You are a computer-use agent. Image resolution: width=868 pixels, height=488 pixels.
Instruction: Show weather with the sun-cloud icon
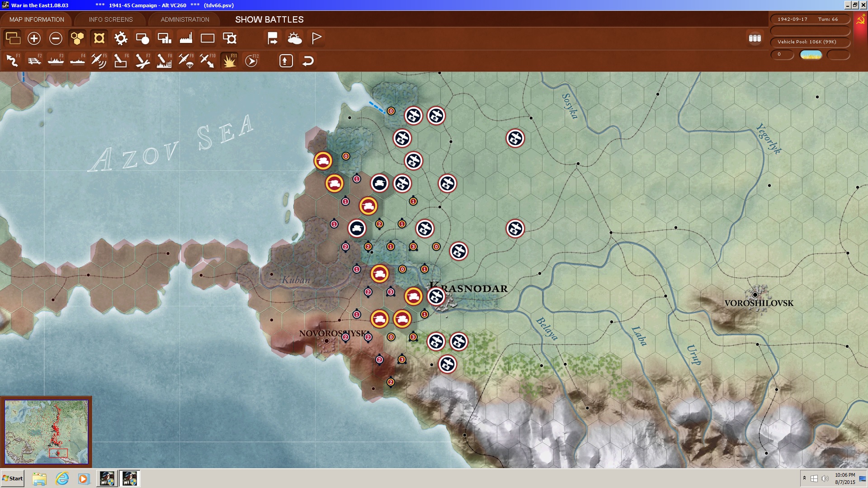pos(294,38)
